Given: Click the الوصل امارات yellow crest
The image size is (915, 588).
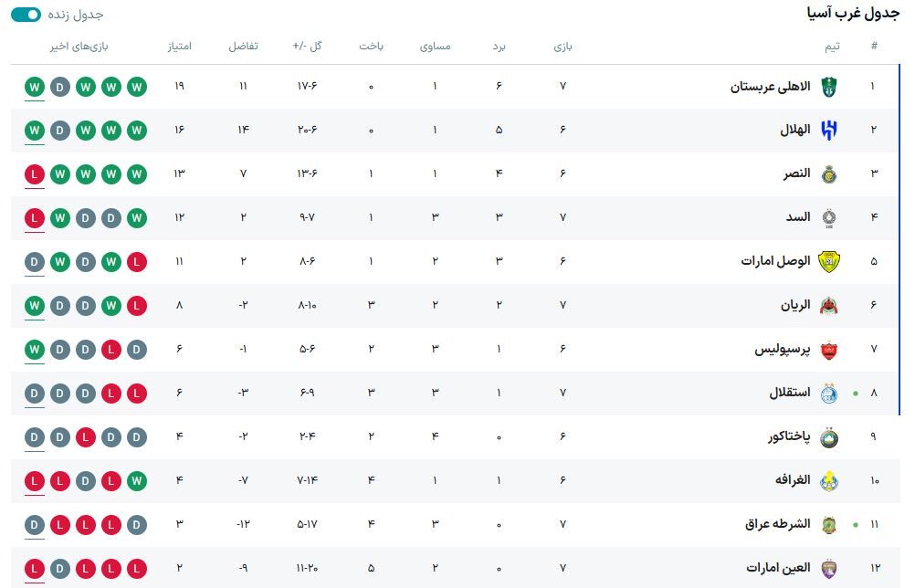Looking at the screenshot, I should [828, 261].
